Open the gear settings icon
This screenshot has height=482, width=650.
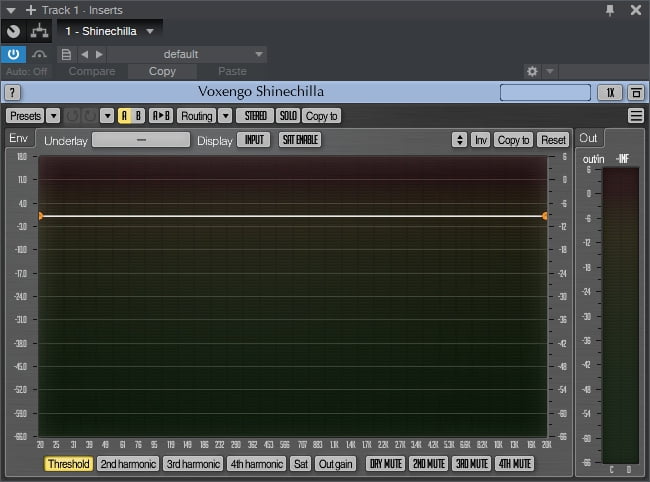(532, 71)
